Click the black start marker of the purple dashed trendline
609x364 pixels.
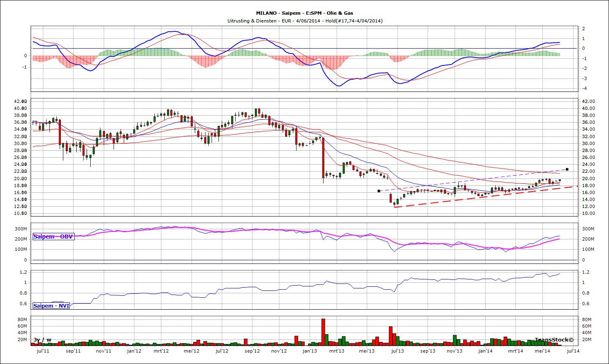coord(379,191)
